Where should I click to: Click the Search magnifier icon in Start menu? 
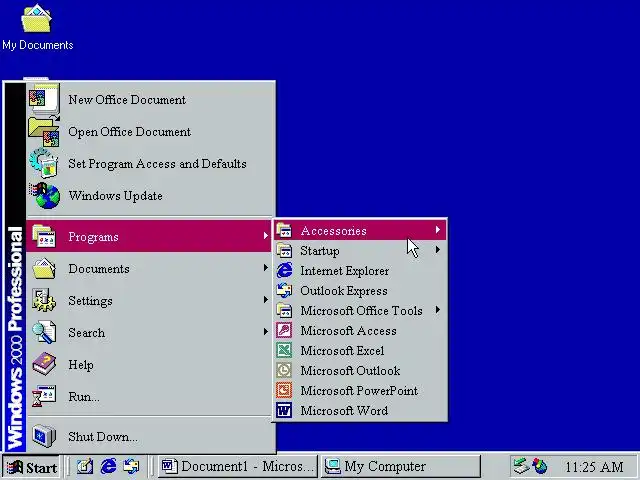click(44, 332)
